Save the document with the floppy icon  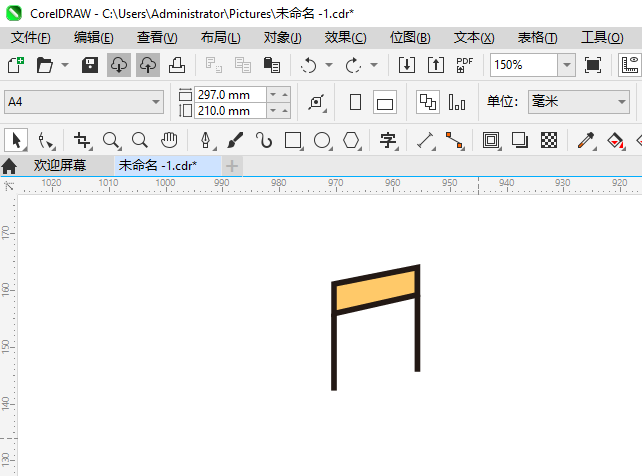point(90,65)
